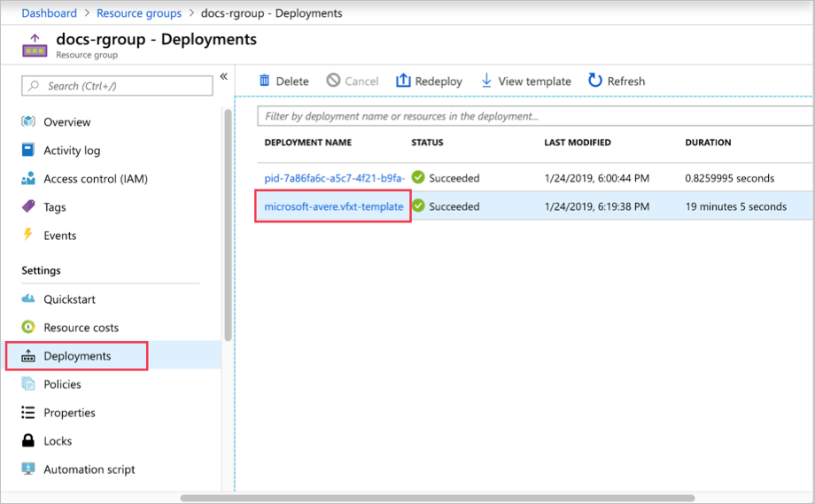
Task: Open microsoft-avere.vfxt-template deployment
Action: coord(334,206)
